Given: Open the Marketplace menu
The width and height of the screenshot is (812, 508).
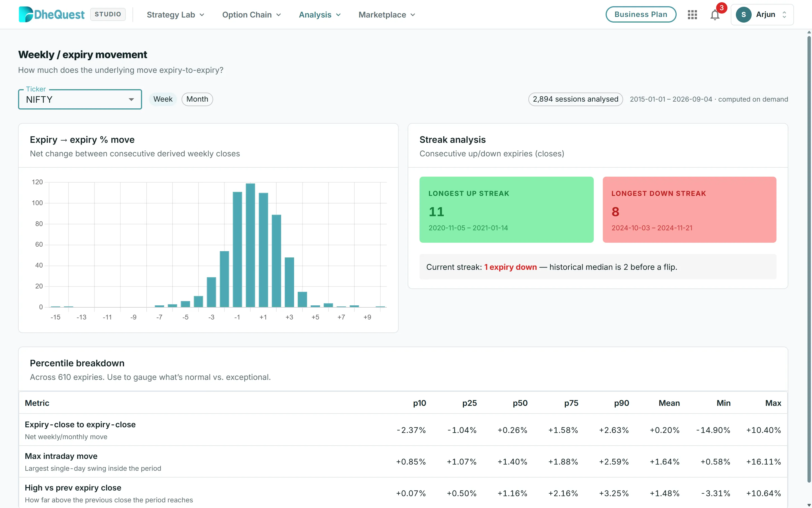Looking at the screenshot, I should pyautogui.click(x=387, y=14).
